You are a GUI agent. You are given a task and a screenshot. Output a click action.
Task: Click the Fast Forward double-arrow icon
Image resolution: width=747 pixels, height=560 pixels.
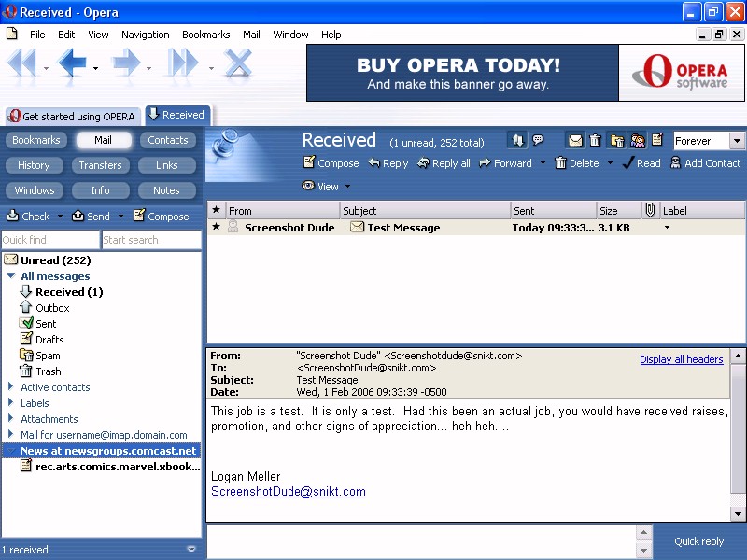click(183, 63)
